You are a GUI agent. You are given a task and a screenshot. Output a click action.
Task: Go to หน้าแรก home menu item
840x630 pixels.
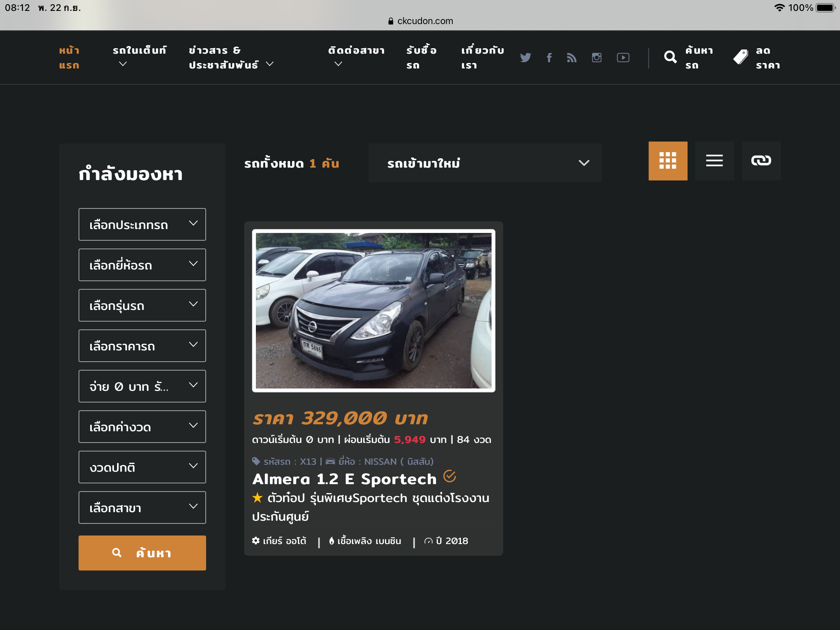[x=69, y=58]
